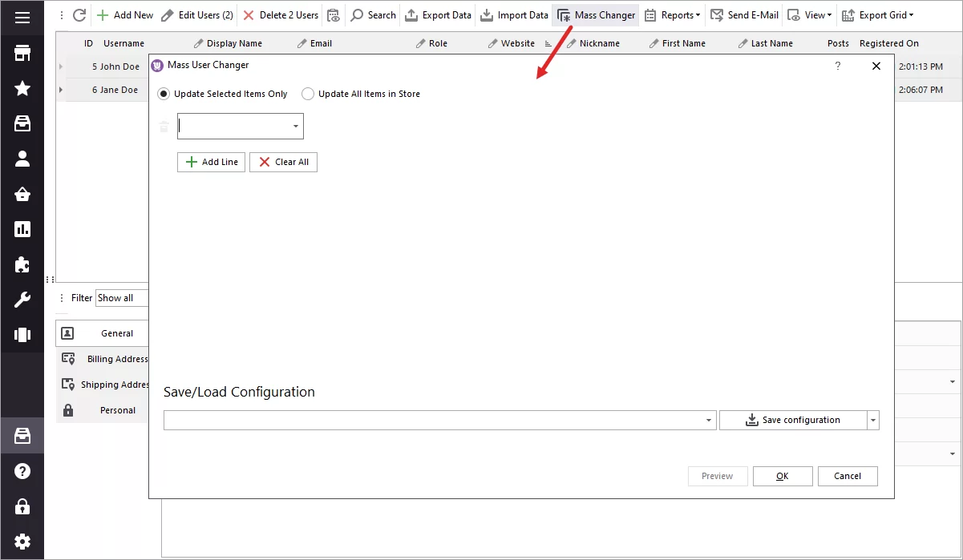Select the Reports icon in the sidebar

tap(22, 230)
